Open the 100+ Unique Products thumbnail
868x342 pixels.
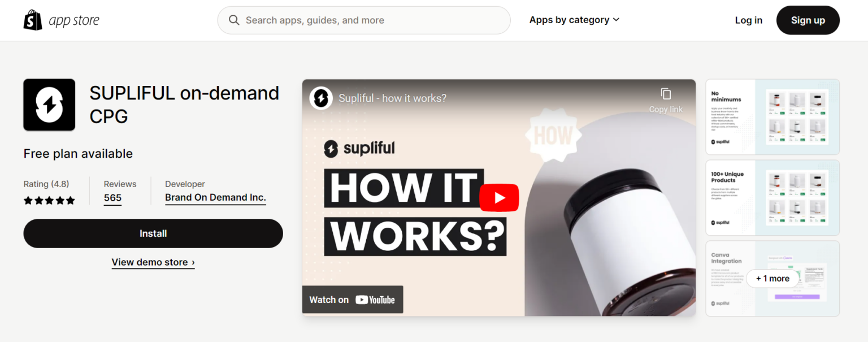pyautogui.click(x=772, y=198)
